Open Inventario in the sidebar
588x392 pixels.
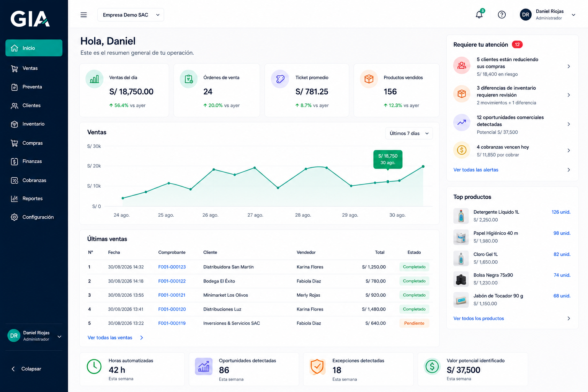coord(34,124)
